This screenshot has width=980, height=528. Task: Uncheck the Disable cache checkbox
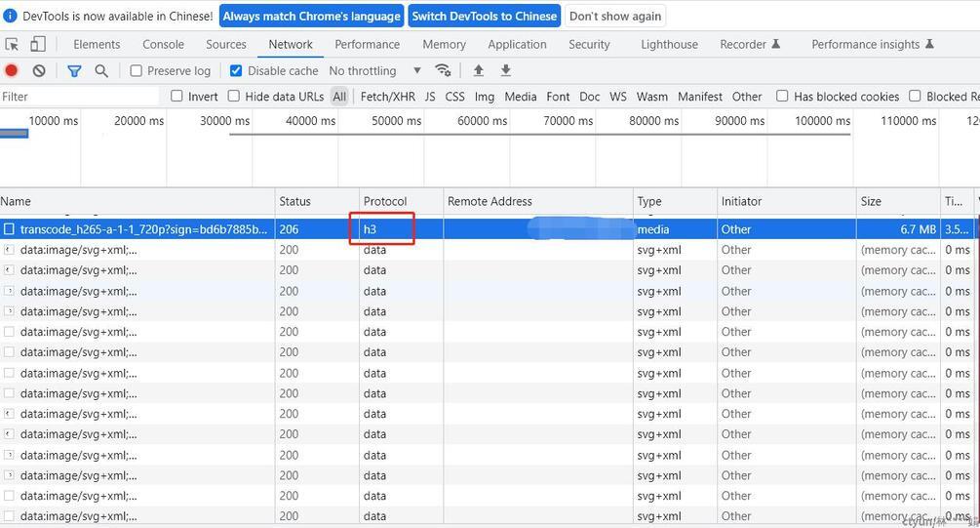tap(236, 70)
